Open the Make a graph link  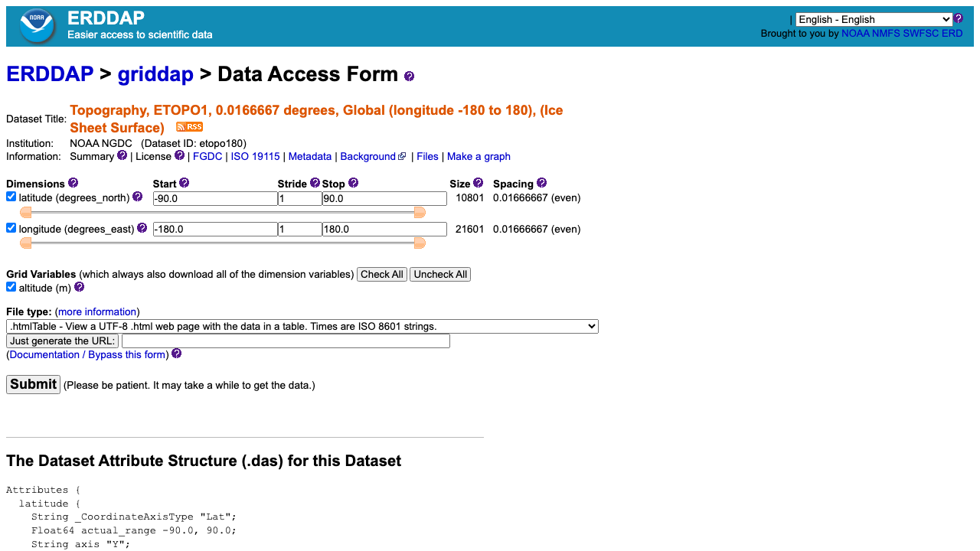tap(479, 156)
